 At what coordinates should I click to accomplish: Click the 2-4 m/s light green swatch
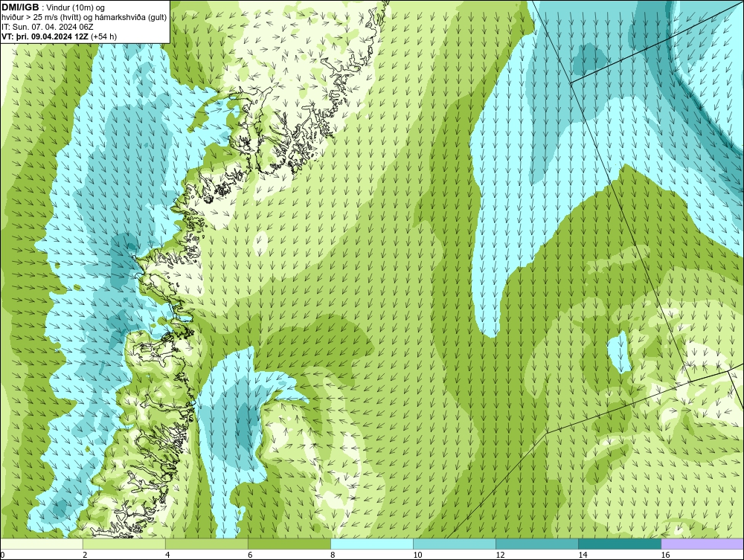click(124, 544)
